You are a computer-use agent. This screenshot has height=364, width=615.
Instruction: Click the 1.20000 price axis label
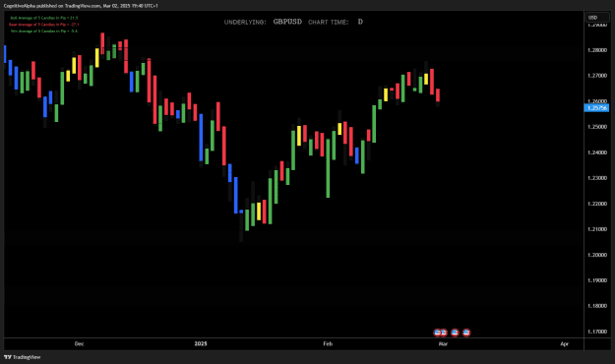click(597, 255)
